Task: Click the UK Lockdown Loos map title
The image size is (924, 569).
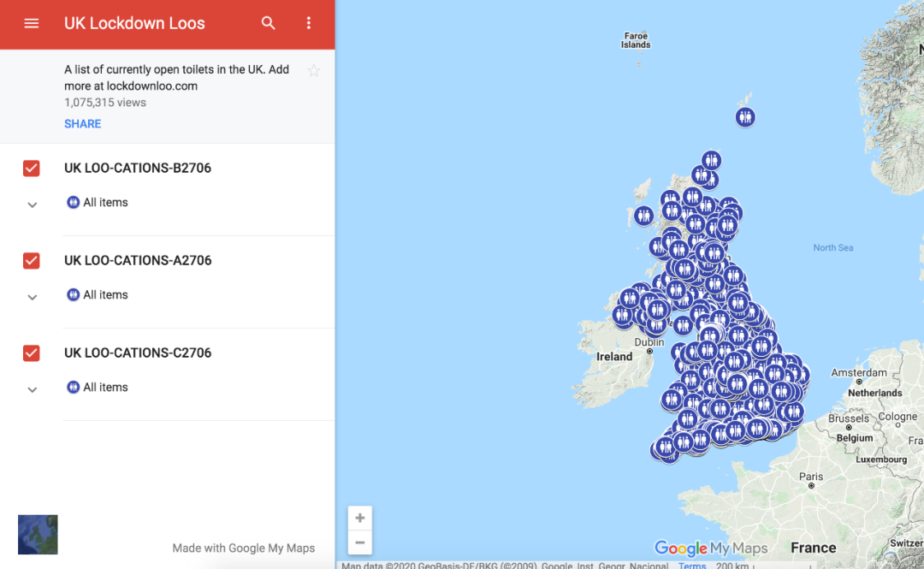Action: coord(134,23)
